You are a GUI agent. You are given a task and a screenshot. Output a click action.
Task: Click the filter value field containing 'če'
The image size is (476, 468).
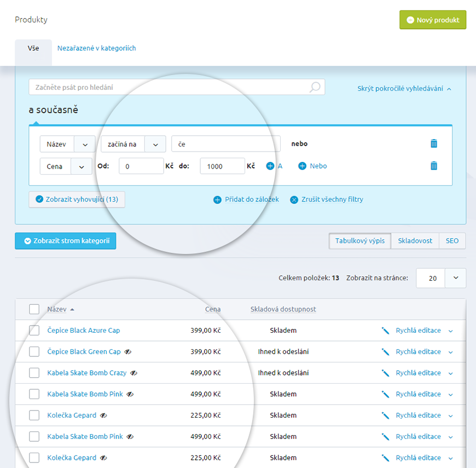point(226,144)
